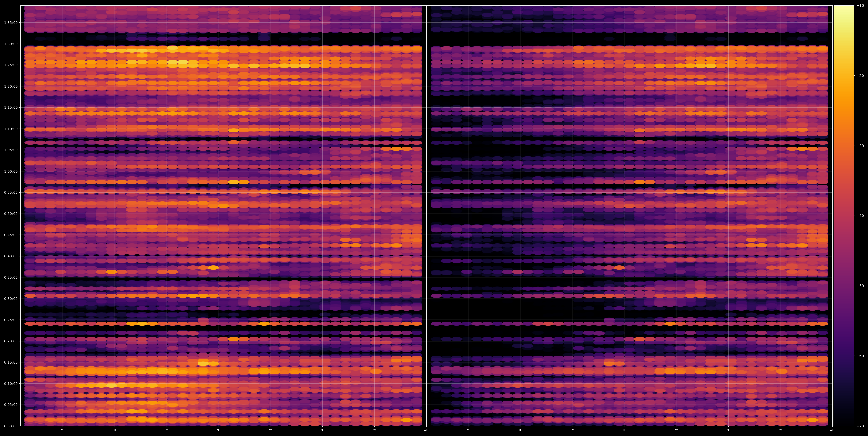This screenshot has width=868, height=436.
Task: Select the 0:50:00 y-axis tick label
Action: pos(11,214)
